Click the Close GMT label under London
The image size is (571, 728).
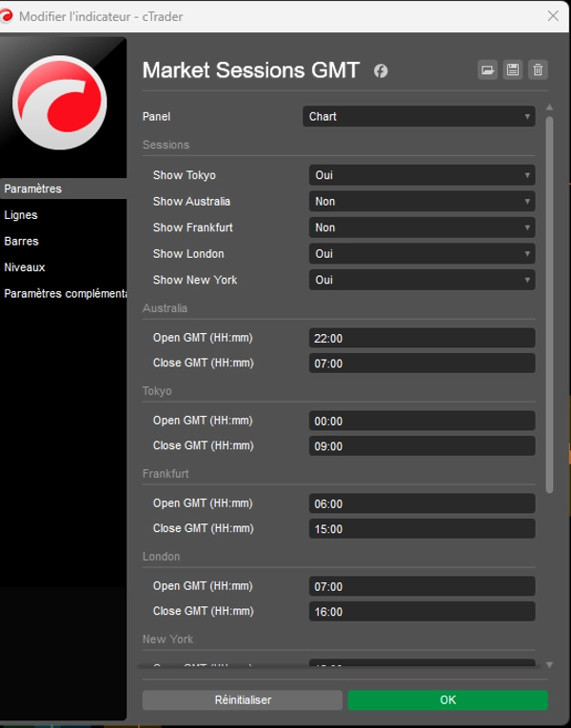click(204, 611)
